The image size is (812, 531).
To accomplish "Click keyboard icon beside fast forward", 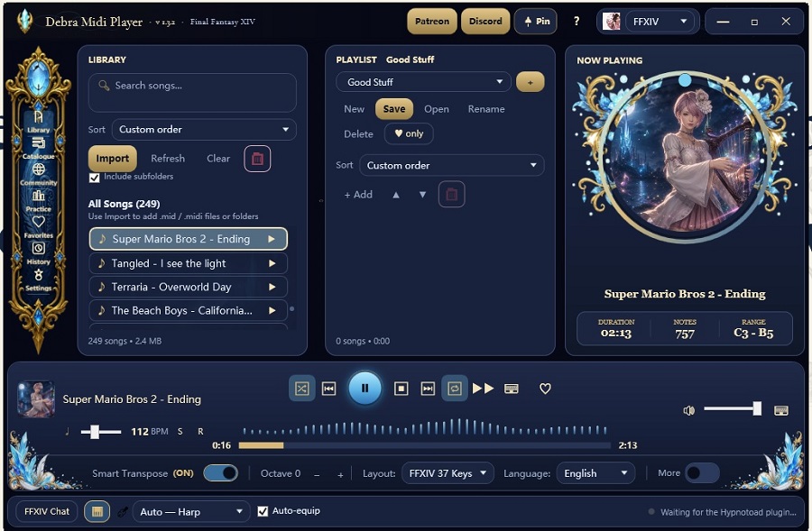I will point(512,389).
